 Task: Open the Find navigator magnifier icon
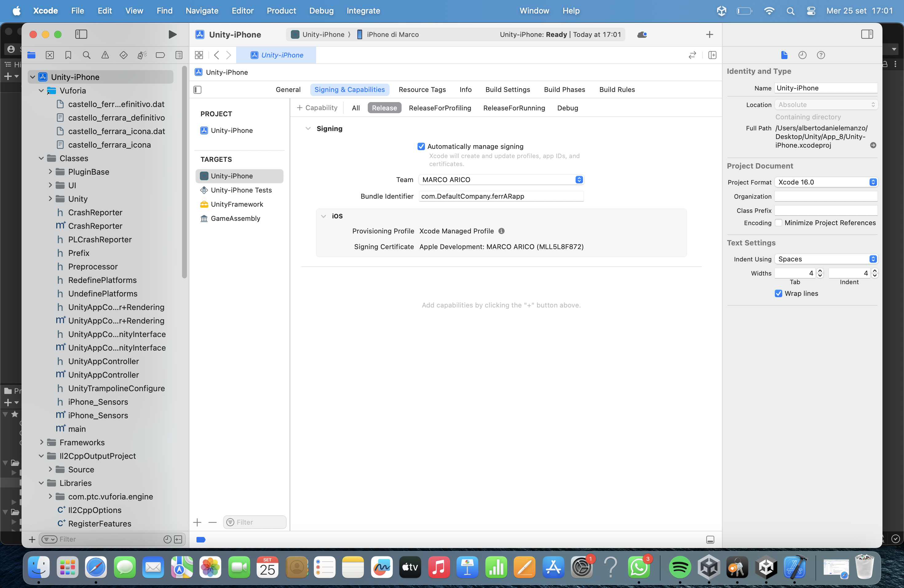(87, 55)
